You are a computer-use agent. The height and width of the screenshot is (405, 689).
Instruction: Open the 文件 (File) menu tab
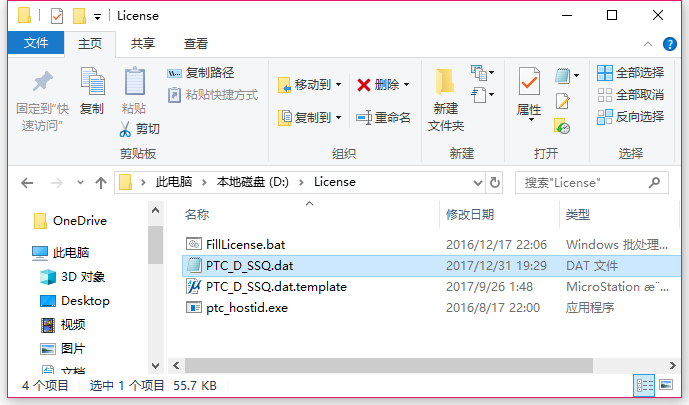[36, 43]
